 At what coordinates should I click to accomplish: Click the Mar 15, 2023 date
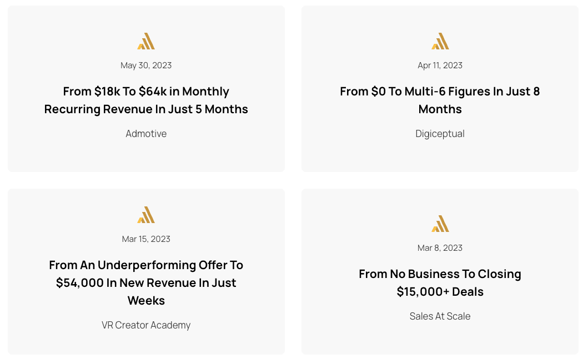pyautogui.click(x=146, y=239)
